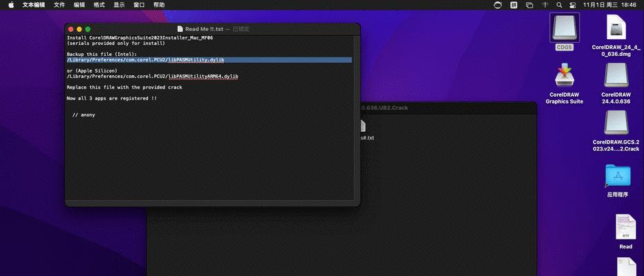The width and height of the screenshot is (644, 276).
Task: Click the Wi-Fi status icon
Action: click(x=545, y=5)
